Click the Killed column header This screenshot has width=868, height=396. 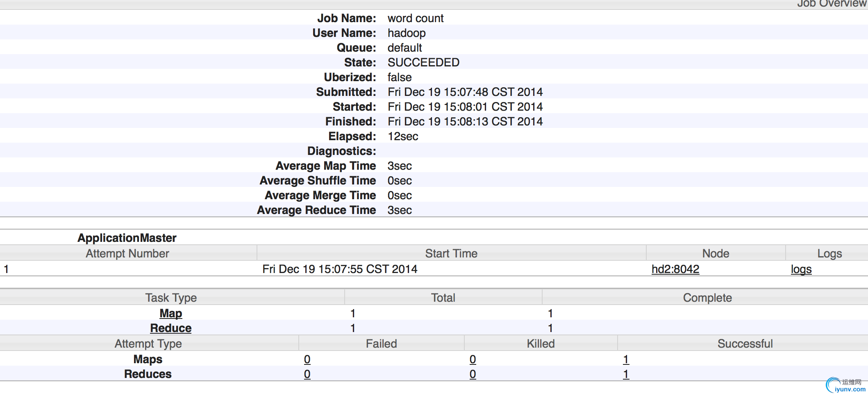(x=541, y=344)
